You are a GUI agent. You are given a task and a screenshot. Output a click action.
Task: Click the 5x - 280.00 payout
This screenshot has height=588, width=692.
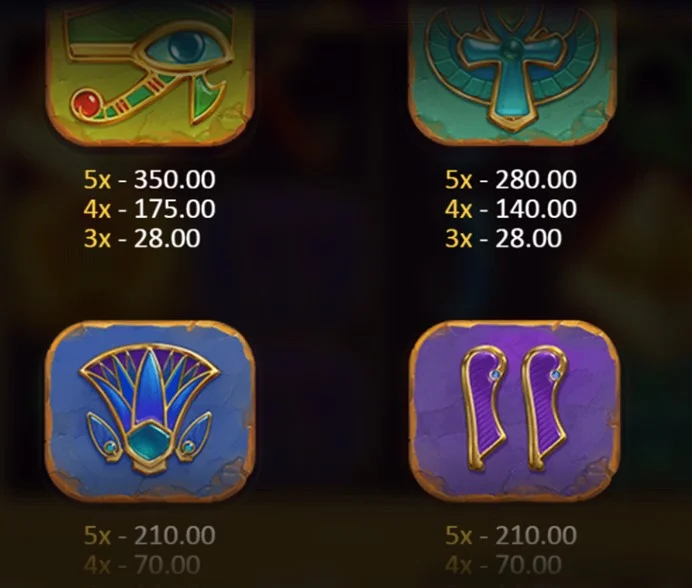pos(511,180)
